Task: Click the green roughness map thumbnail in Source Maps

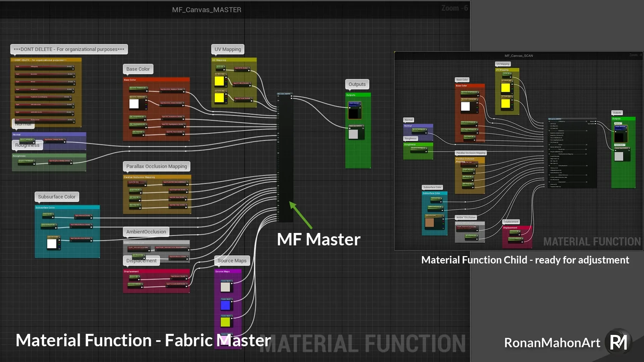Action: coord(225,321)
